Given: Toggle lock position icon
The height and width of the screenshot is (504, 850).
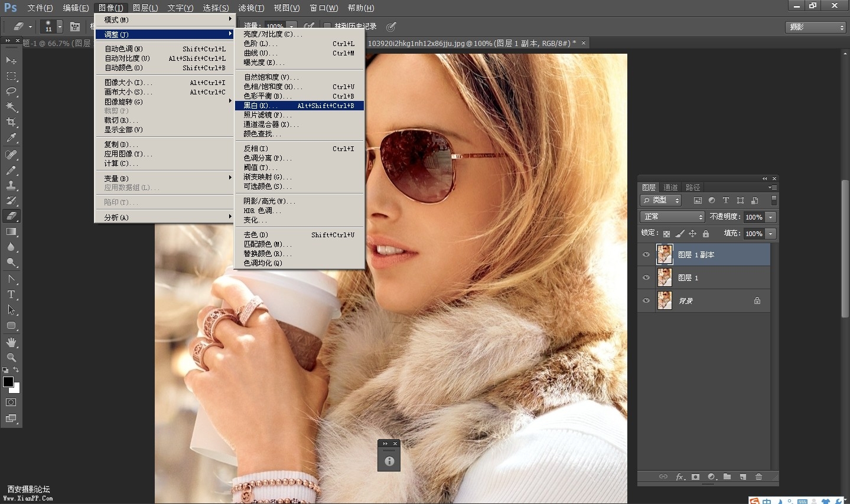Looking at the screenshot, I should (x=692, y=234).
